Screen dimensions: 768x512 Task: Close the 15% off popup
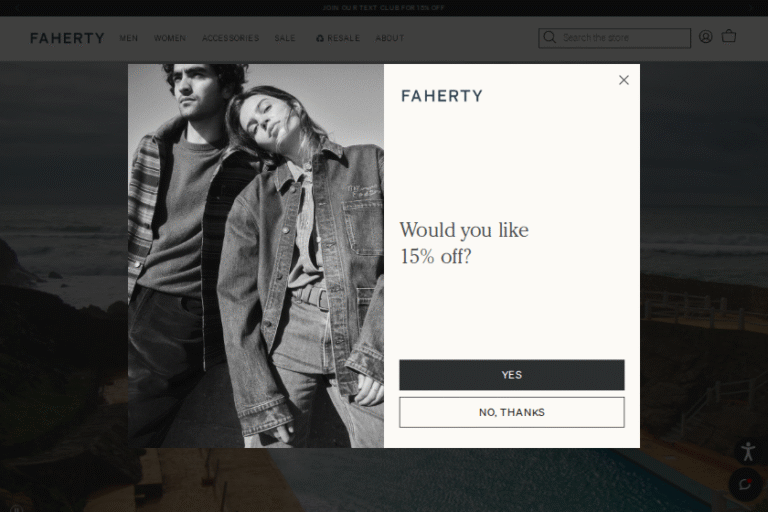pyautogui.click(x=624, y=80)
